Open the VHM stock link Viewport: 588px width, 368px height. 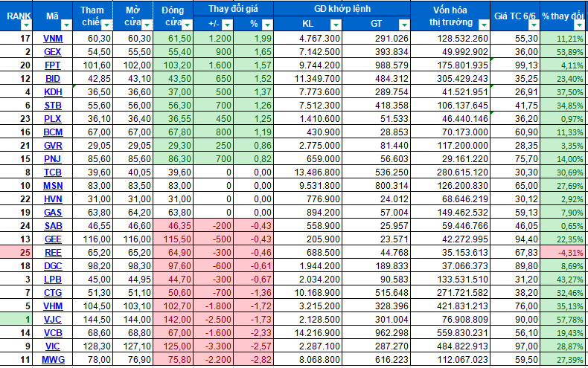(53, 306)
